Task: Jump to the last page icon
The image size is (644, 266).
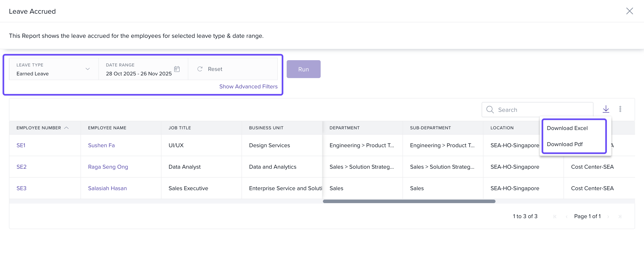Action: click(620, 217)
